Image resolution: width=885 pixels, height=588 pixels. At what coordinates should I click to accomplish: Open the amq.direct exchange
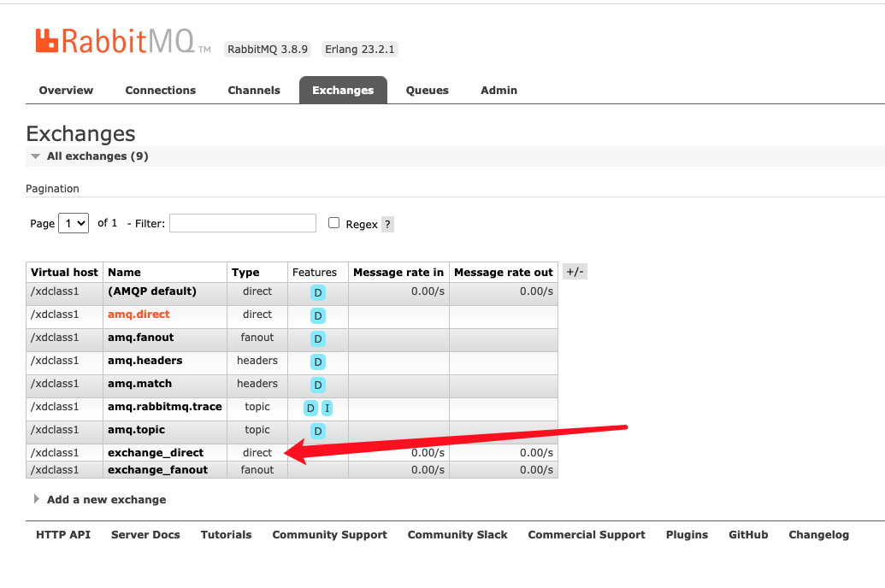pyautogui.click(x=139, y=315)
